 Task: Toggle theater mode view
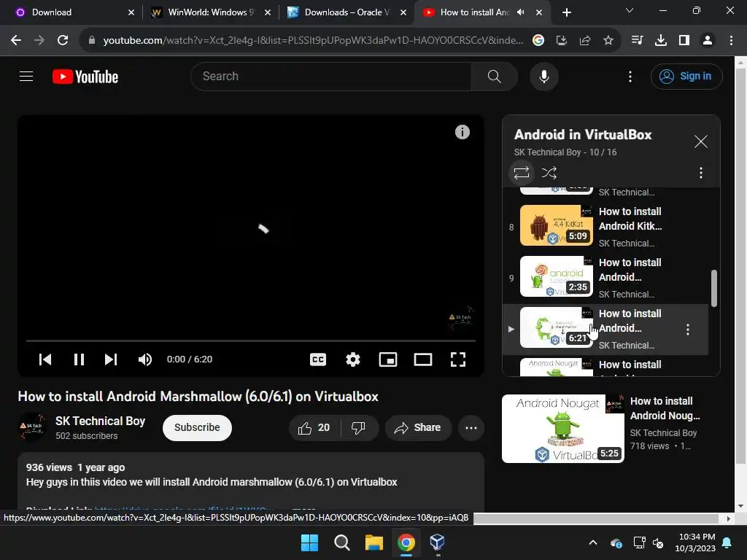coord(423,359)
